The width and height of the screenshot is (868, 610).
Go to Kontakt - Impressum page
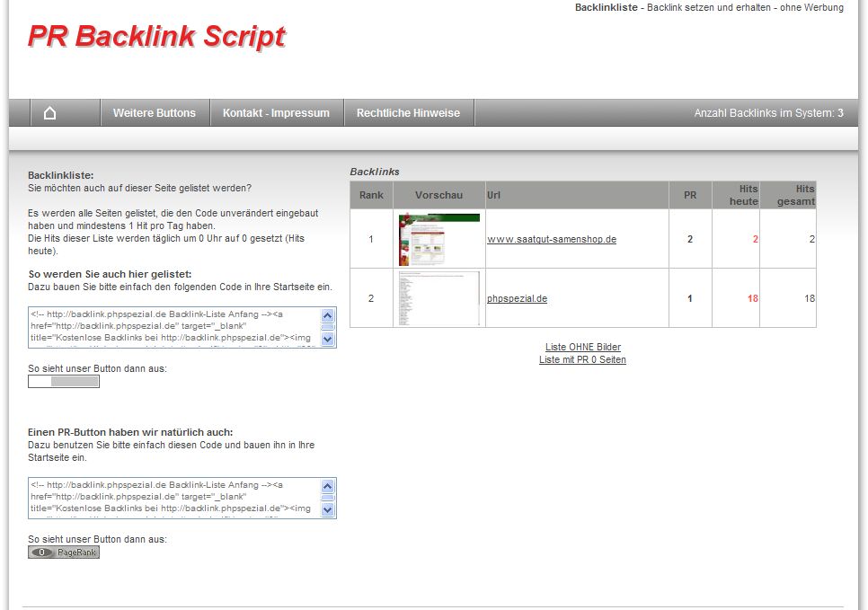276,113
